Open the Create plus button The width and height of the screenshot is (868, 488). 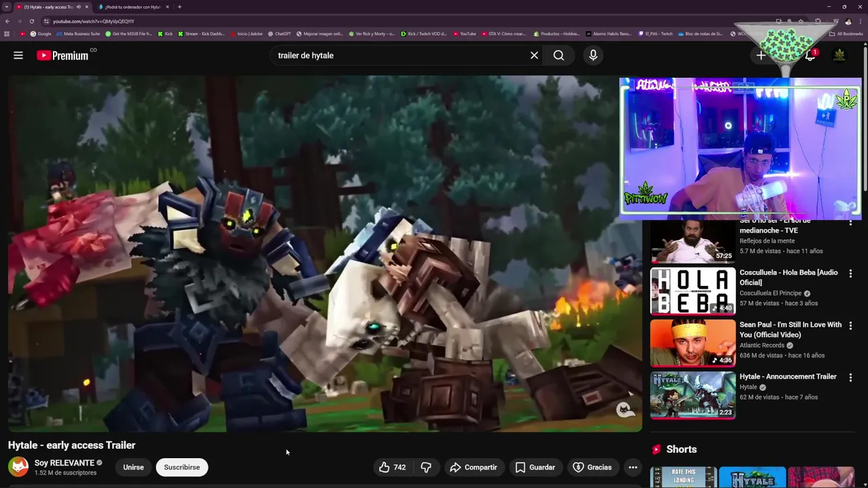coord(761,56)
